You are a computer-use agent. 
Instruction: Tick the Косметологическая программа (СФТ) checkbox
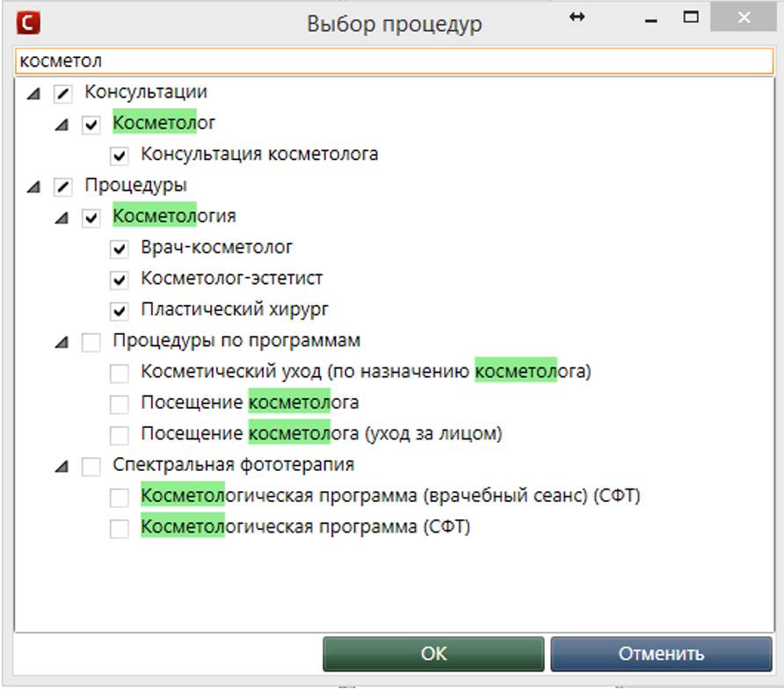click(x=120, y=528)
